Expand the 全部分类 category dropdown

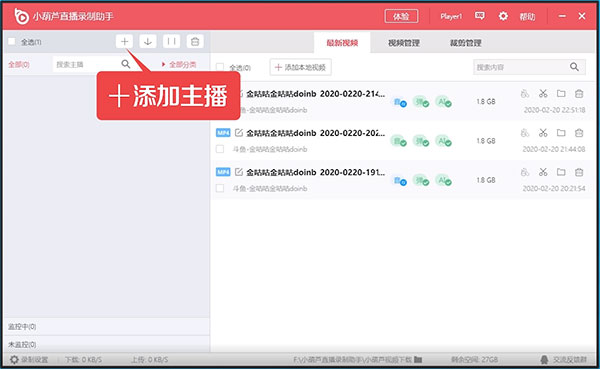click(179, 64)
